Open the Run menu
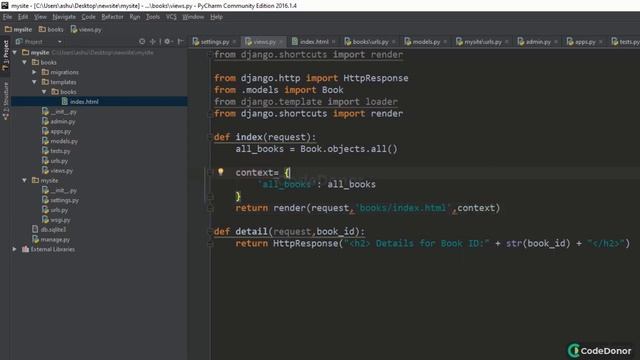 pyautogui.click(x=135, y=17)
